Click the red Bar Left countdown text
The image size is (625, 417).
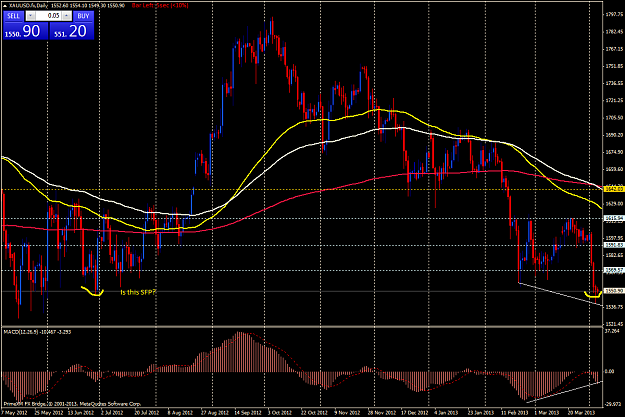click(x=160, y=6)
